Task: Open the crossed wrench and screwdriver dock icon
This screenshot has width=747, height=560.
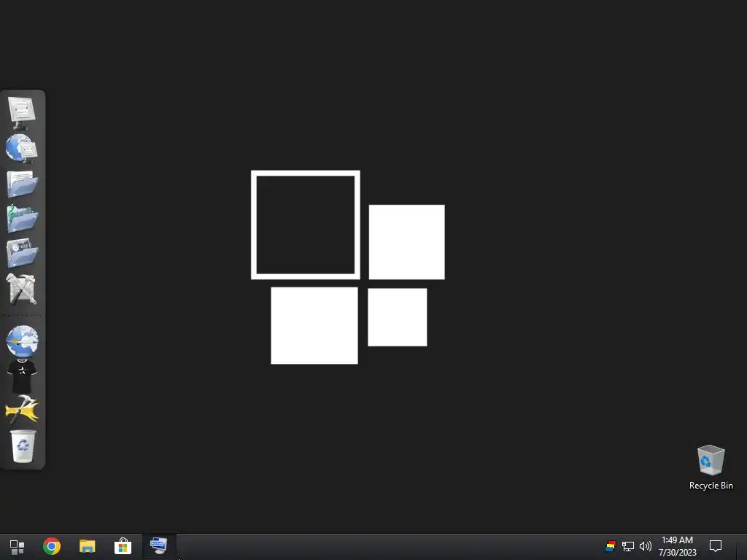Action: tap(22, 289)
